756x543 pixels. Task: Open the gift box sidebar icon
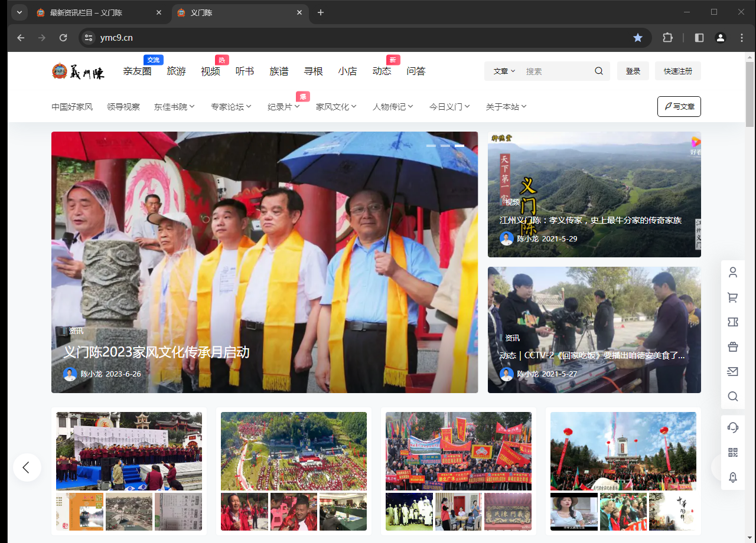(733, 347)
